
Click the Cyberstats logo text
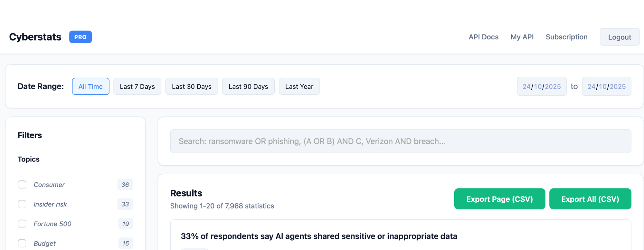click(x=35, y=37)
